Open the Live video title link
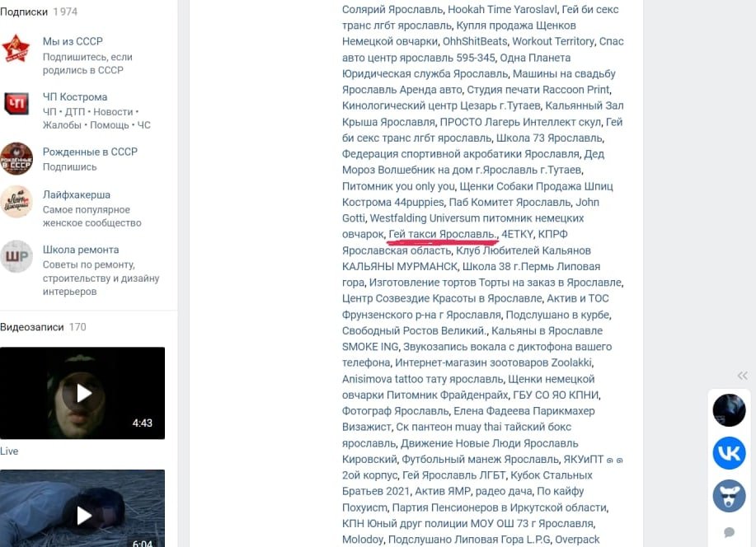The image size is (756, 547). (9, 451)
